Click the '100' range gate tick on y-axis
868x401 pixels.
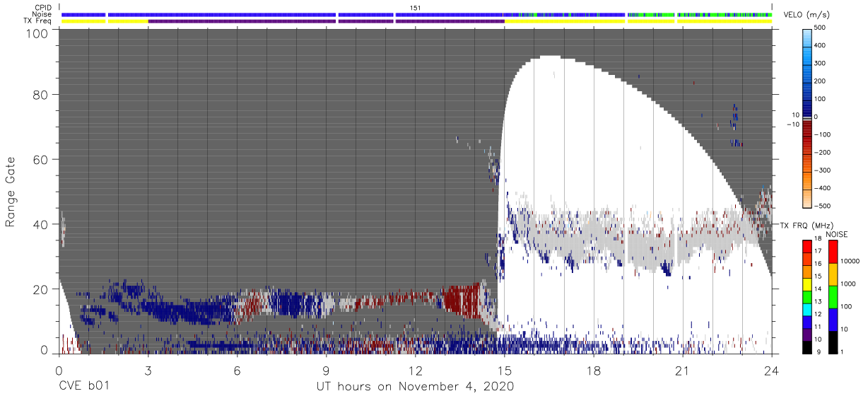[x=36, y=33]
